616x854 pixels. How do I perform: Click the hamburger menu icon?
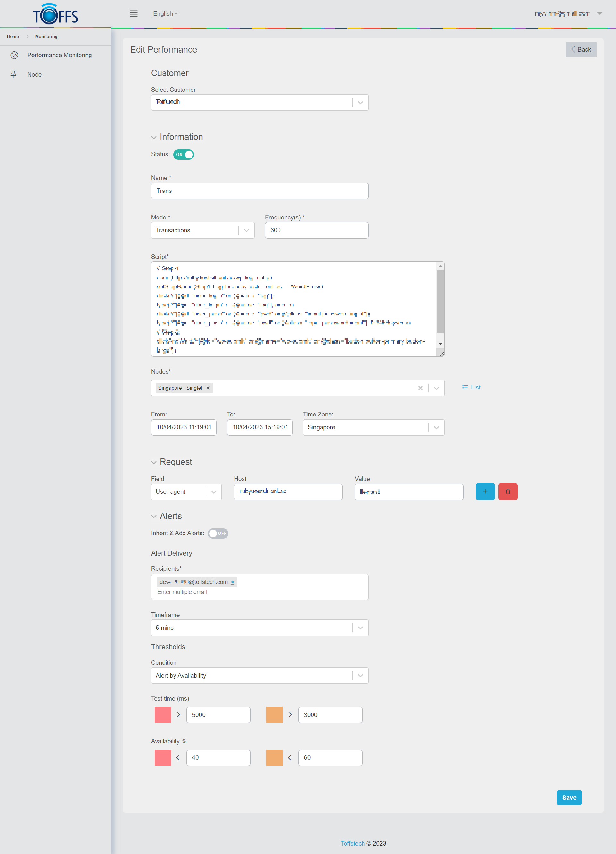coord(134,13)
